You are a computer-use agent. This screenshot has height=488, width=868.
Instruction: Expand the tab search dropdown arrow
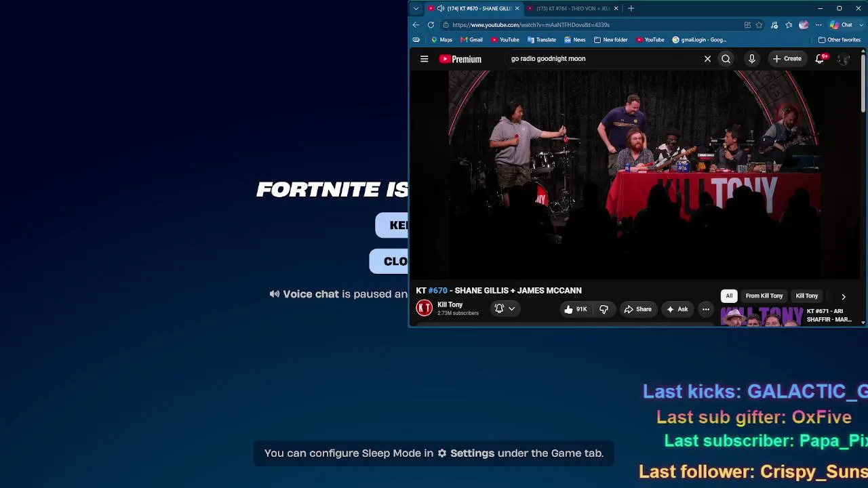416,9
